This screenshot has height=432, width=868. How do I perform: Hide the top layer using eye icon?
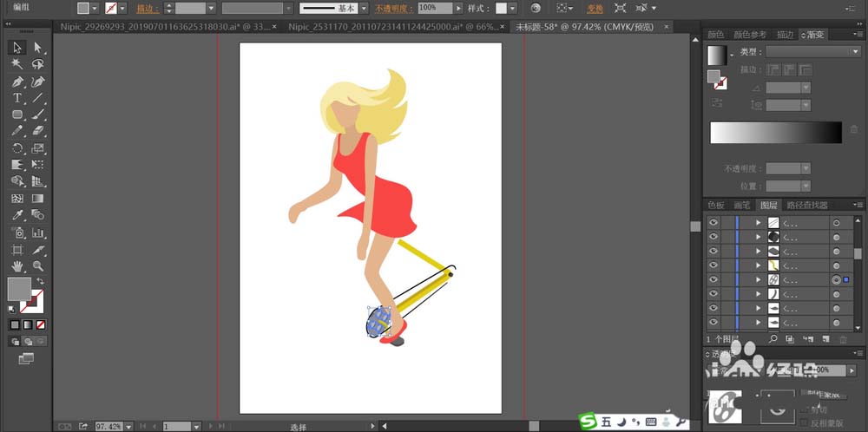[713, 223]
